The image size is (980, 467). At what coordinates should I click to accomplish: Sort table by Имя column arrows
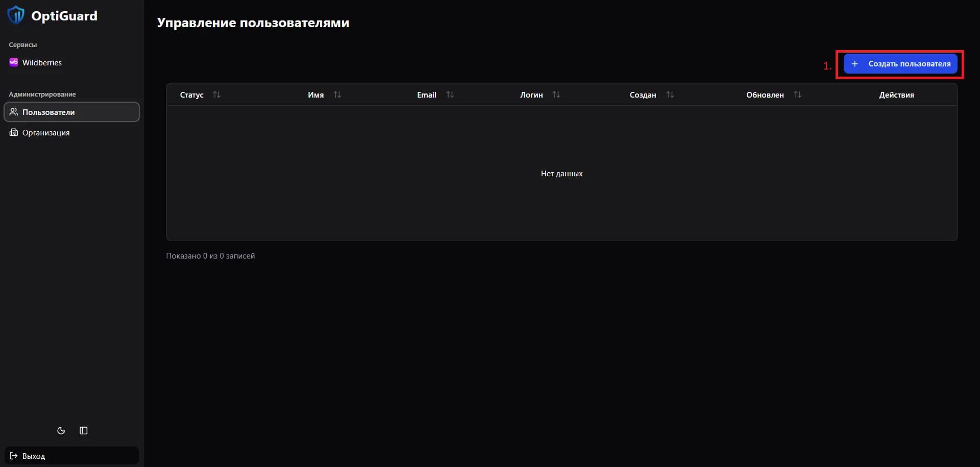337,95
